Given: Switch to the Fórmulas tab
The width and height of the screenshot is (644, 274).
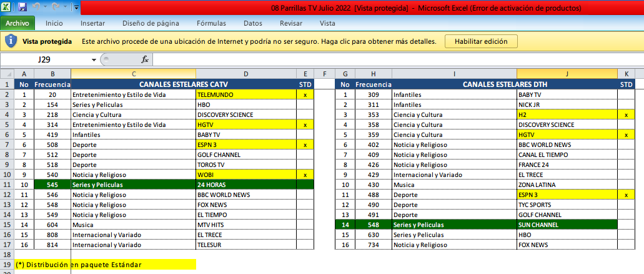Looking at the screenshot, I should coord(211,23).
